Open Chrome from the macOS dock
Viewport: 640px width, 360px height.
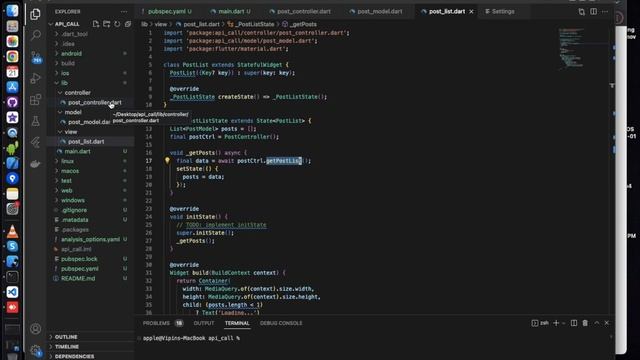(x=12, y=56)
